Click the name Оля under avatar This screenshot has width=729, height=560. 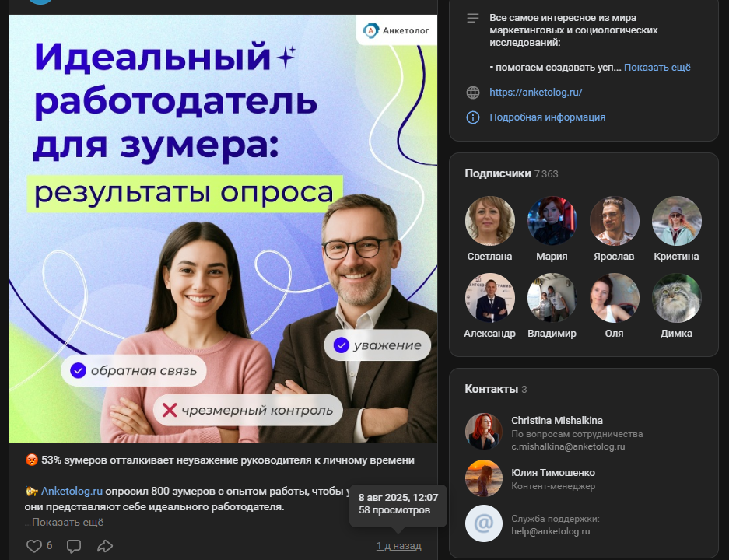pos(614,334)
